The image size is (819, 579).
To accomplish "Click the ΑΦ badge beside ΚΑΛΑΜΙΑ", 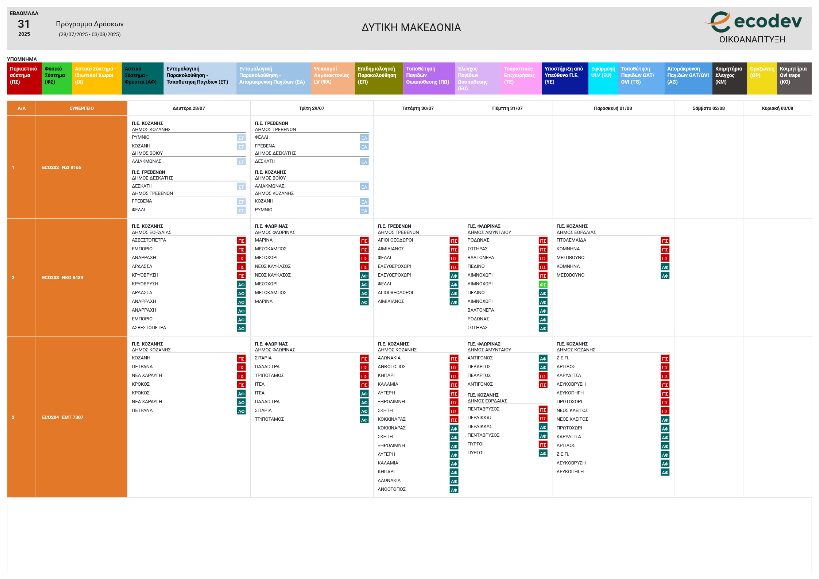I will (x=454, y=464).
